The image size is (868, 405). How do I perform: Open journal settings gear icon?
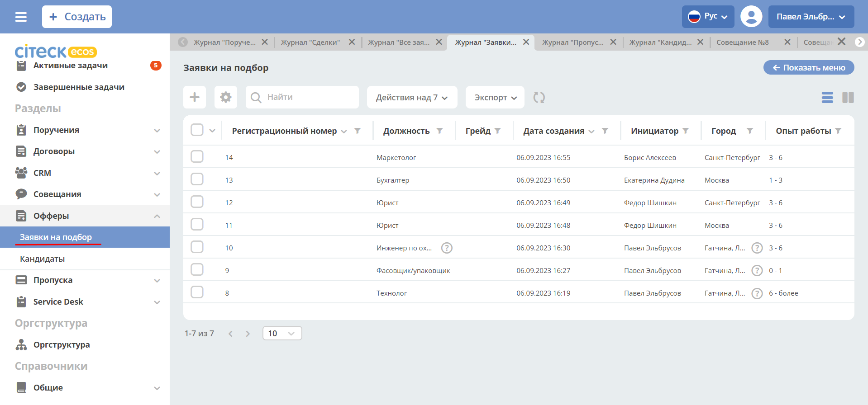click(x=226, y=97)
